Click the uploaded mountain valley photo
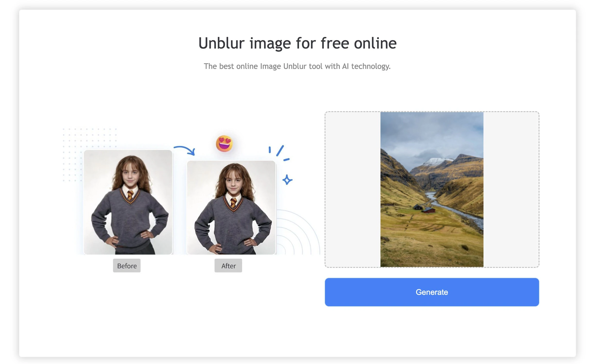 432,190
